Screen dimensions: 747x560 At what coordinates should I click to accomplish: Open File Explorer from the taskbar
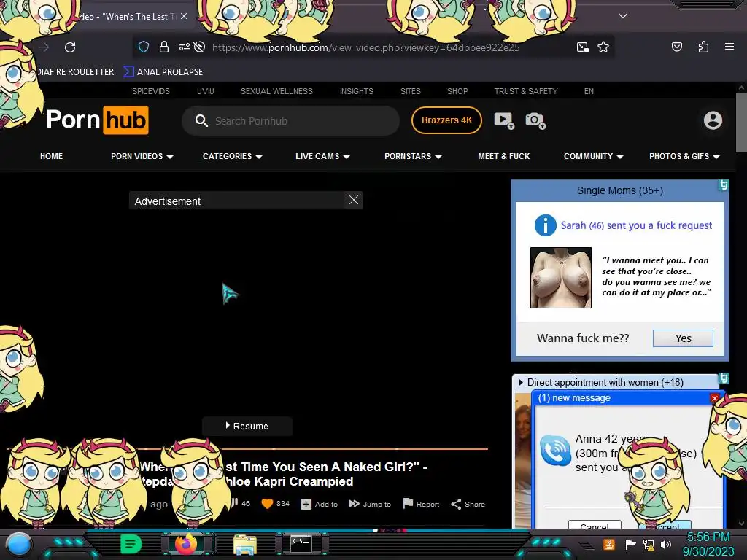(x=245, y=544)
